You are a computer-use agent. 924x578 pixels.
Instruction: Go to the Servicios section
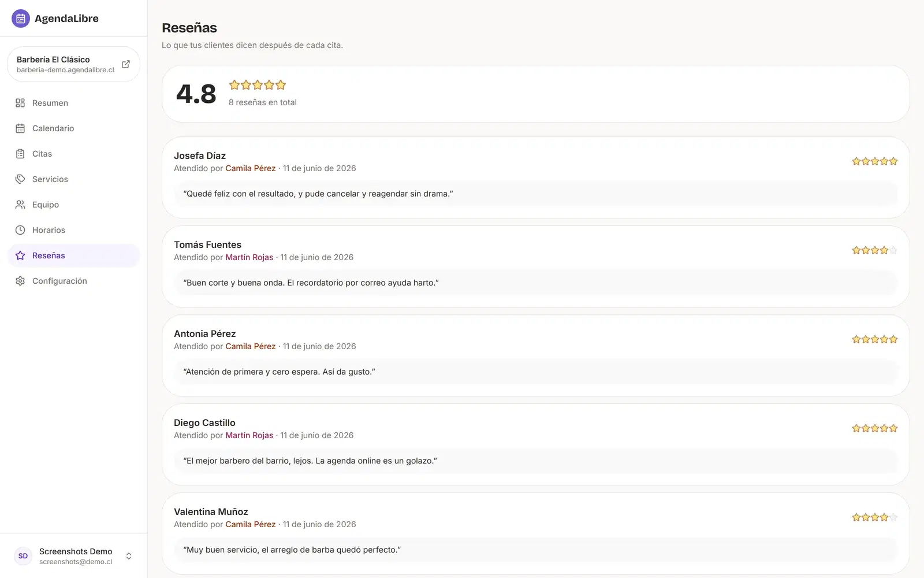[x=73, y=179]
